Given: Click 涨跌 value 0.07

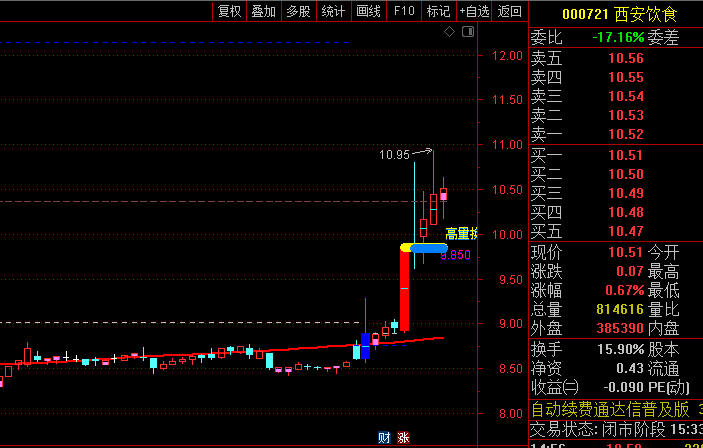Looking at the screenshot, I should (x=630, y=271).
